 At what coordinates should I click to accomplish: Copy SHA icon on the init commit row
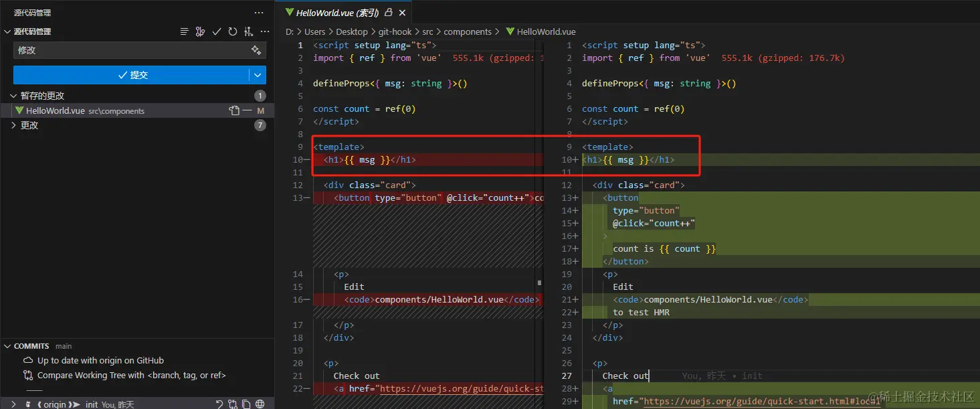pyautogui.click(x=246, y=404)
